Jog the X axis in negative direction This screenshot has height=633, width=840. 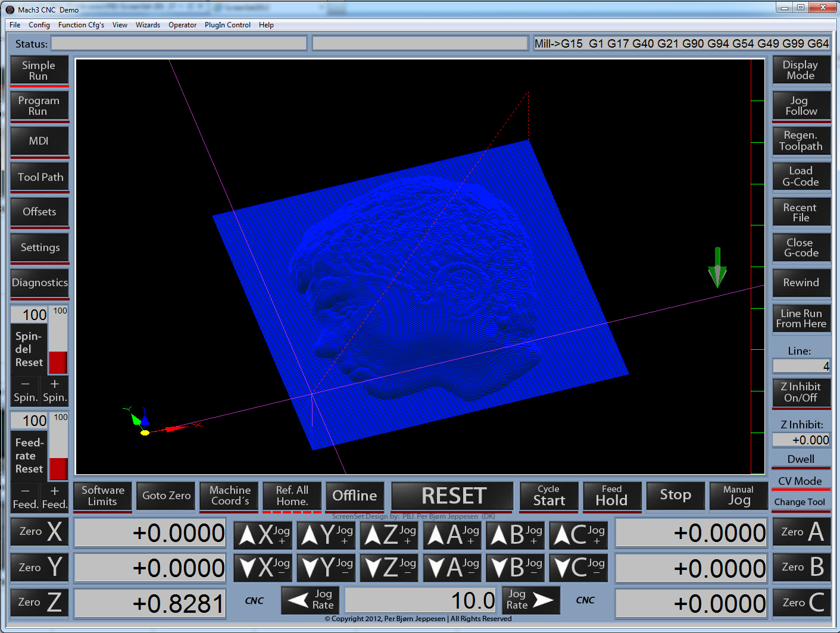(263, 568)
